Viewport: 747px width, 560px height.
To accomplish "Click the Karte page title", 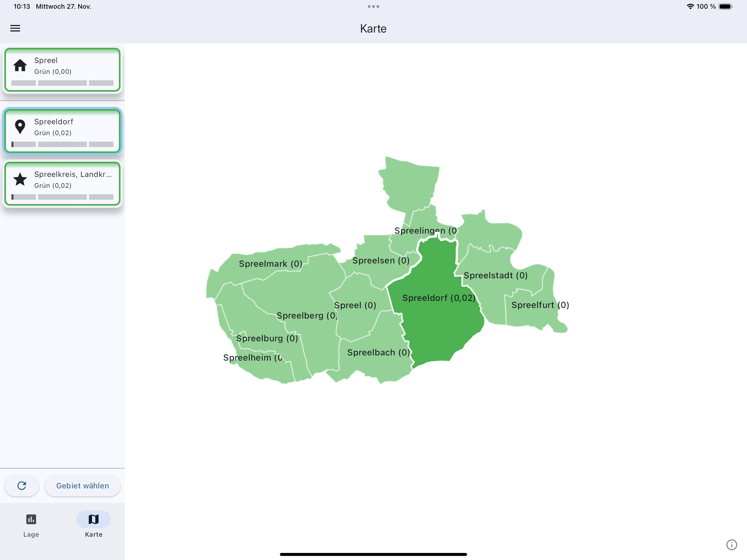I will point(373,29).
